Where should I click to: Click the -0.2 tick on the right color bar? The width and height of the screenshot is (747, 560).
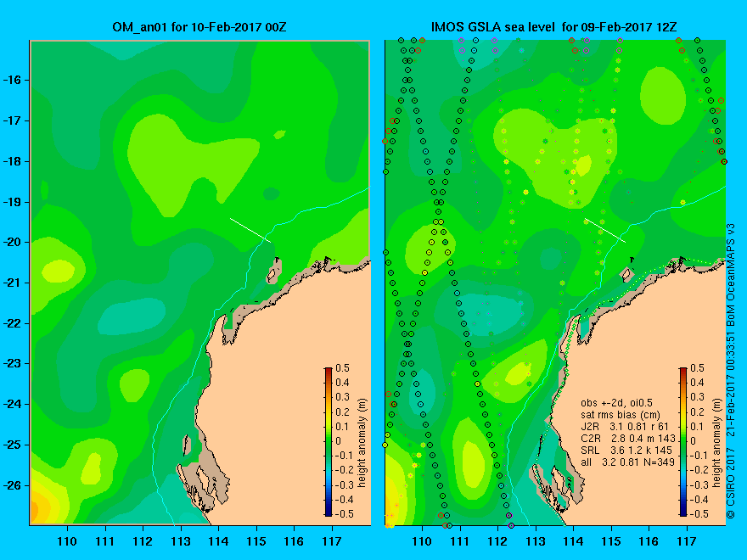pyautogui.click(x=699, y=470)
